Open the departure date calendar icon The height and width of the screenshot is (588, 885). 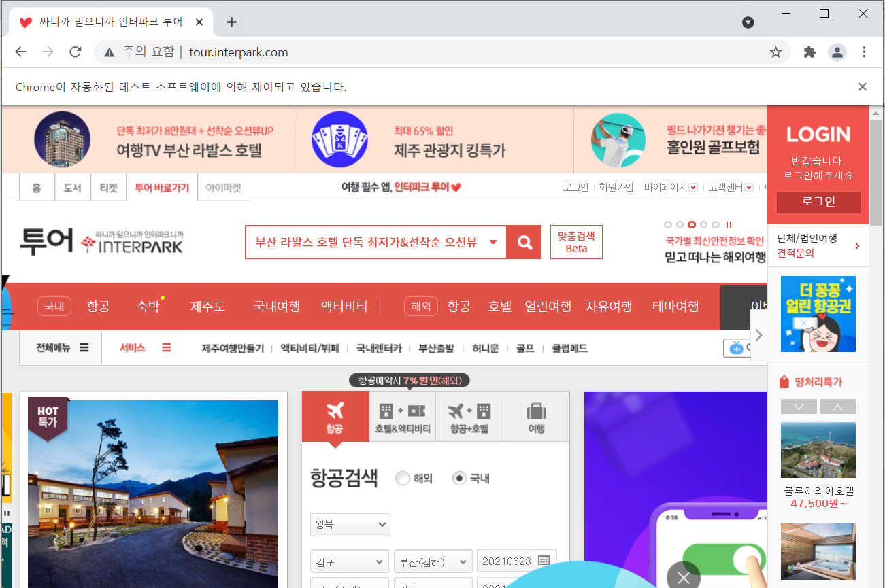[x=544, y=561]
